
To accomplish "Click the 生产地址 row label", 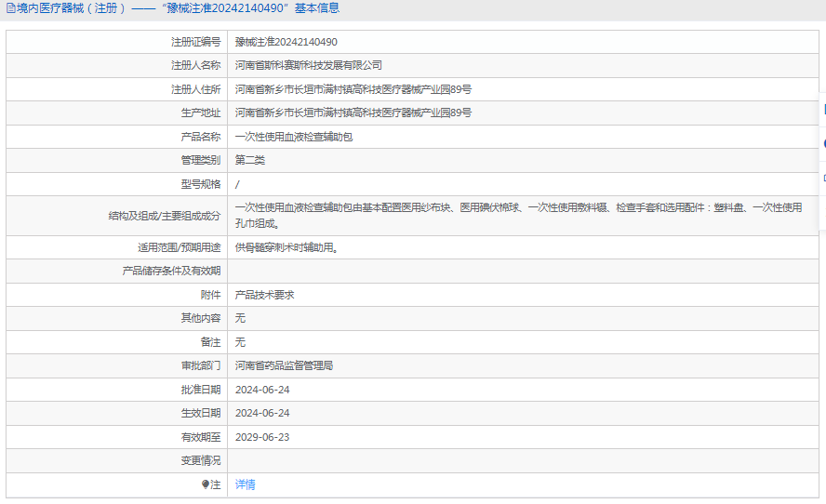I will click(201, 113).
